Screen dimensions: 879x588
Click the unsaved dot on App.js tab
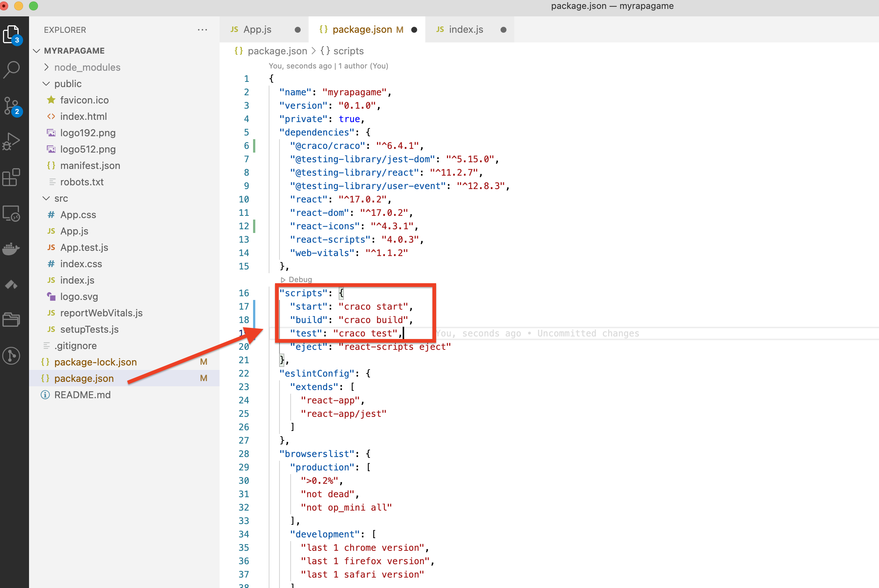[x=297, y=30]
